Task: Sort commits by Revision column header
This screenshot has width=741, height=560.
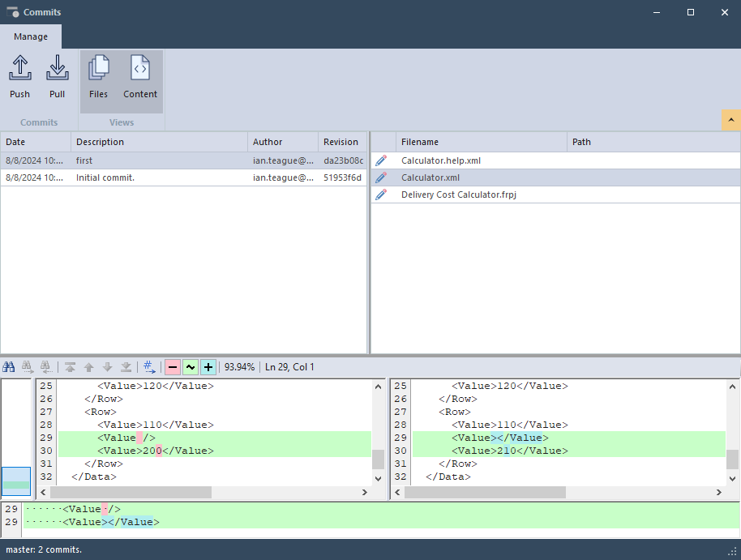Action: (x=342, y=142)
